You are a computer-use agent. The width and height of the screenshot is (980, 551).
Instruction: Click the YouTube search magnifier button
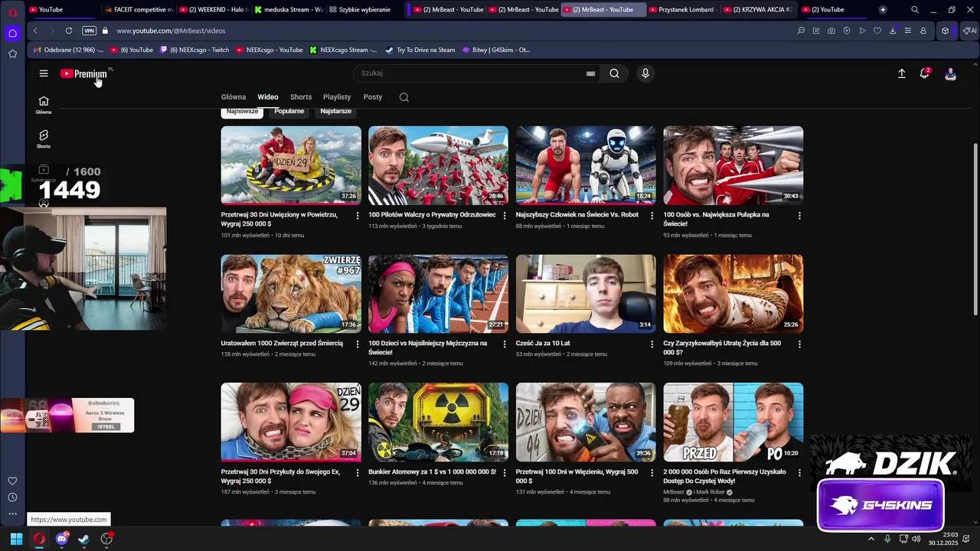tap(614, 73)
